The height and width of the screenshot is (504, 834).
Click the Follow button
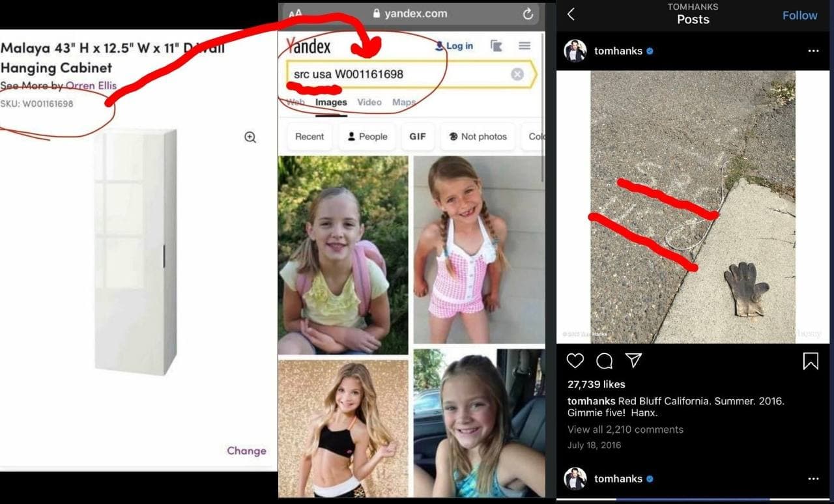[x=799, y=16]
